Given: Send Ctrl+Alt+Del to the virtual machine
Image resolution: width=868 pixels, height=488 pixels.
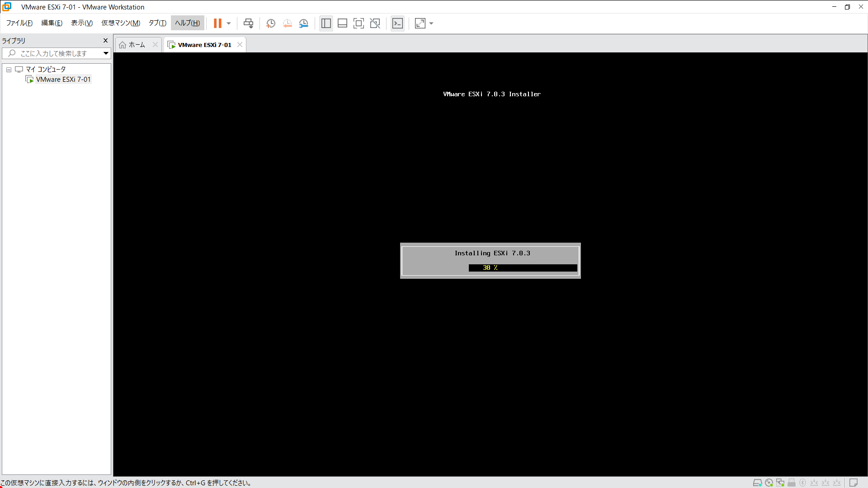Looking at the screenshot, I should tap(248, 23).
